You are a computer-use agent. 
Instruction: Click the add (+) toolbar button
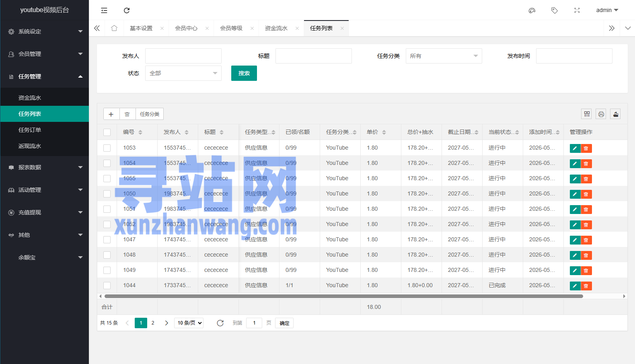pyautogui.click(x=111, y=114)
